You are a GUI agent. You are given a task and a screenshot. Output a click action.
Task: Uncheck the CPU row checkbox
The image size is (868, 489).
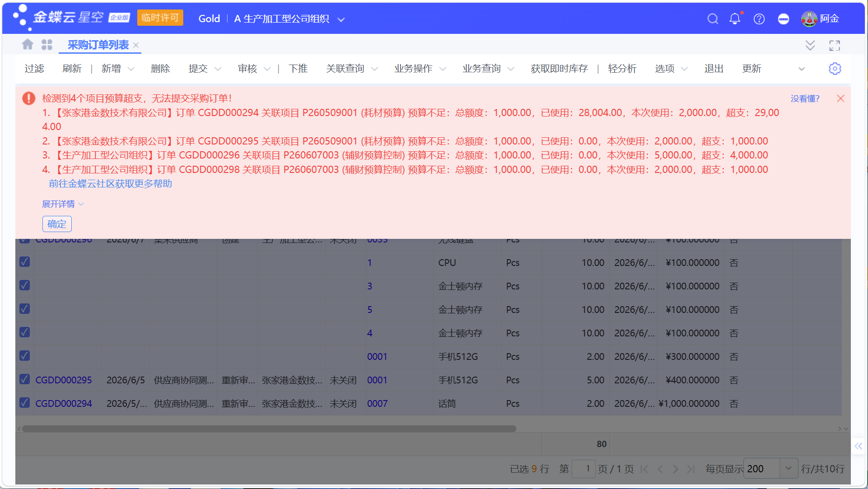click(25, 262)
